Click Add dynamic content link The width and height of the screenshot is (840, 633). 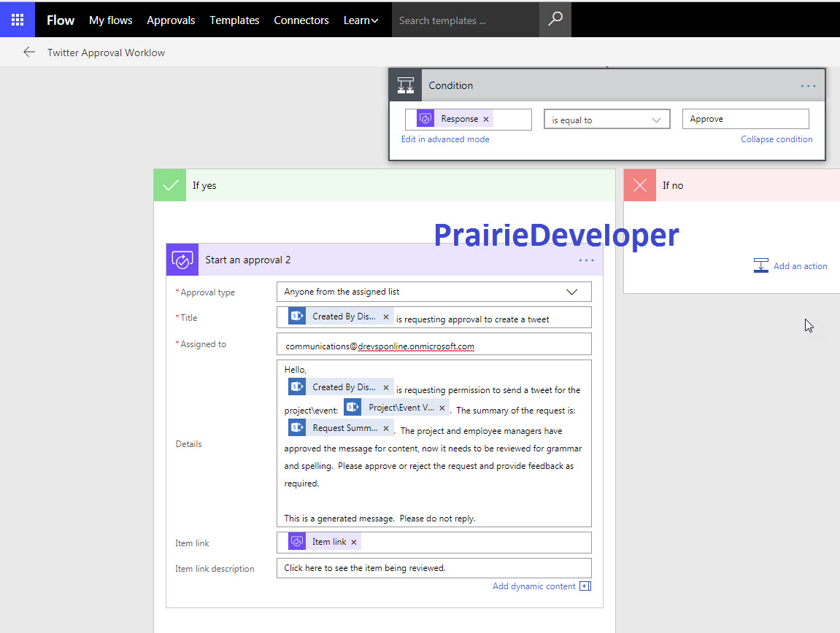(533, 586)
